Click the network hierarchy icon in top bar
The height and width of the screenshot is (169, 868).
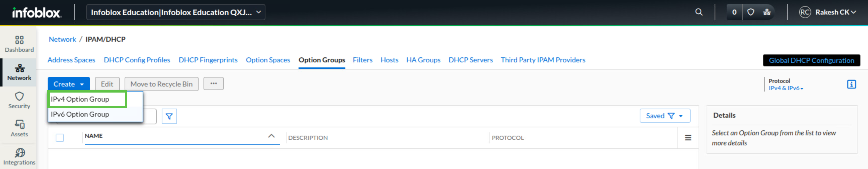[767, 12]
